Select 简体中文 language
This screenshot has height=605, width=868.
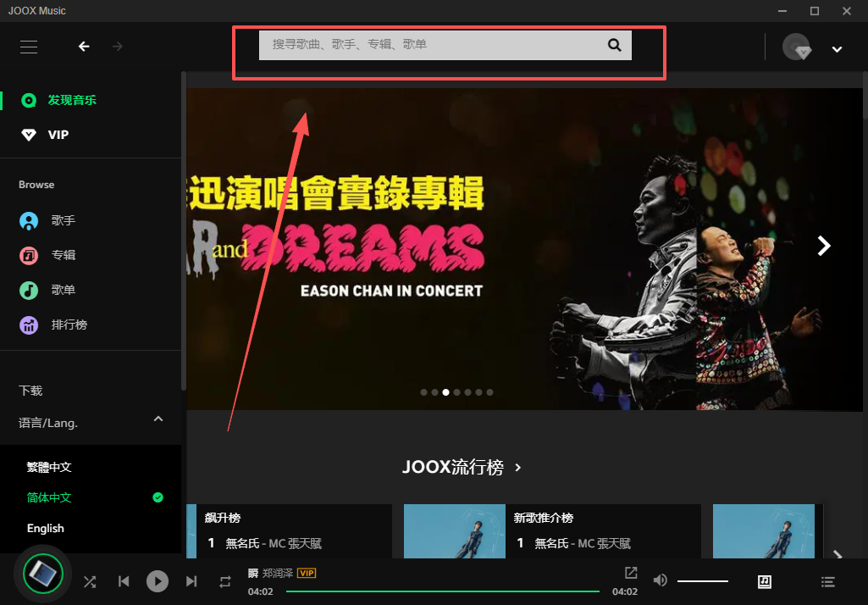click(x=49, y=497)
